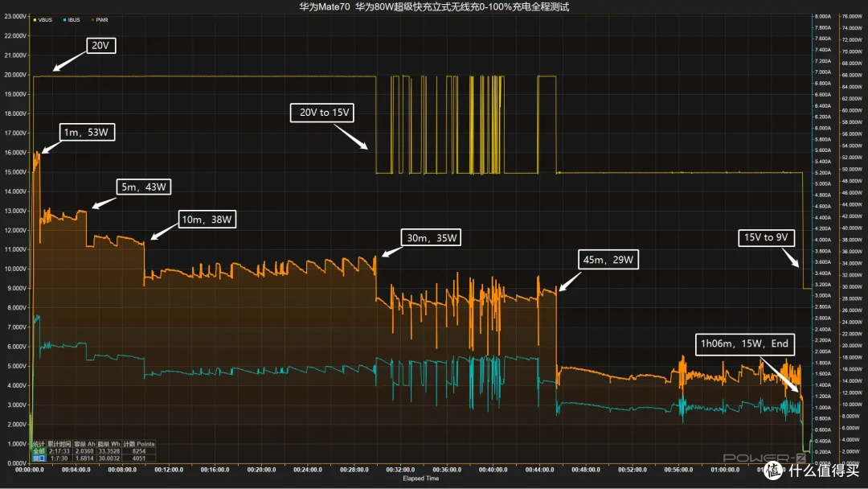
Task: Click the 30.000W tick on power axis
Action: tap(851, 287)
